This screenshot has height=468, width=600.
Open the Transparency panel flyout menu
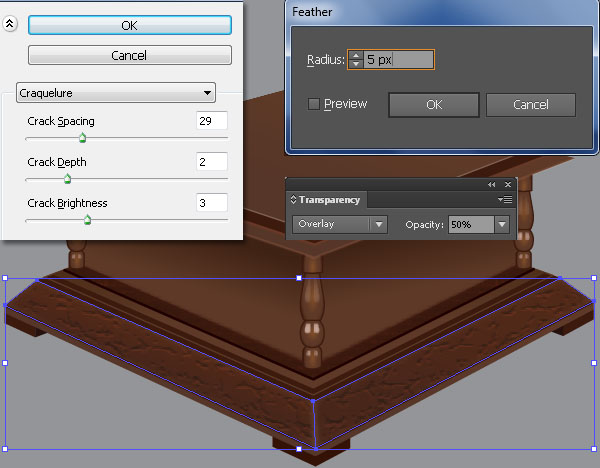coord(505,199)
